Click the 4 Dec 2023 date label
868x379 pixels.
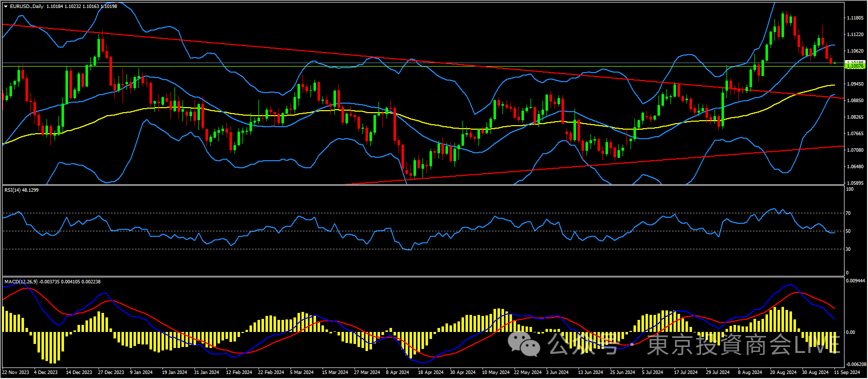46,372
